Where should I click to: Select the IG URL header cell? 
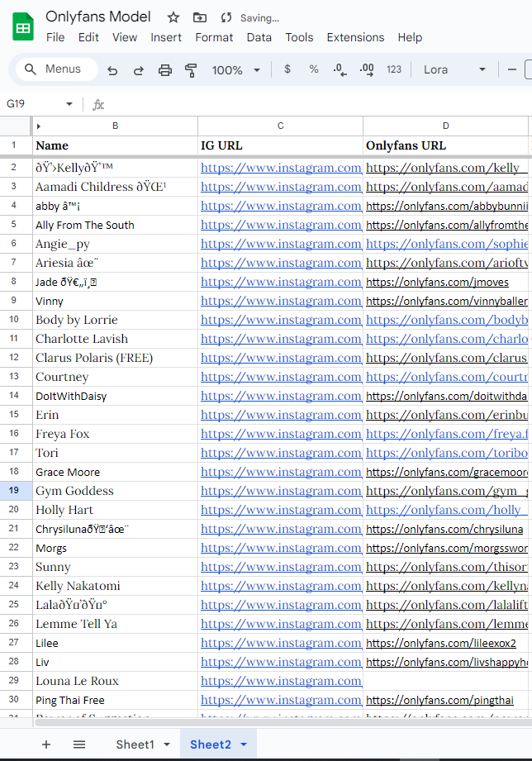[280, 145]
